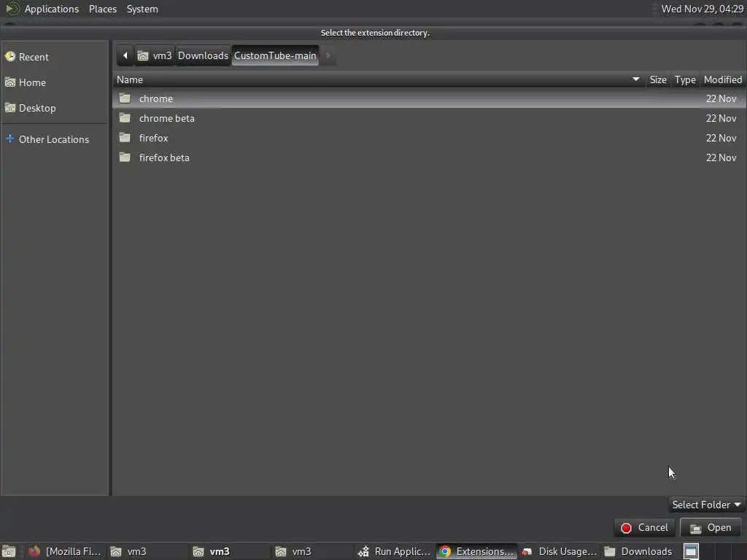Click the back arrow in the path bar
The height and width of the screenshot is (560, 747).
click(x=125, y=55)
